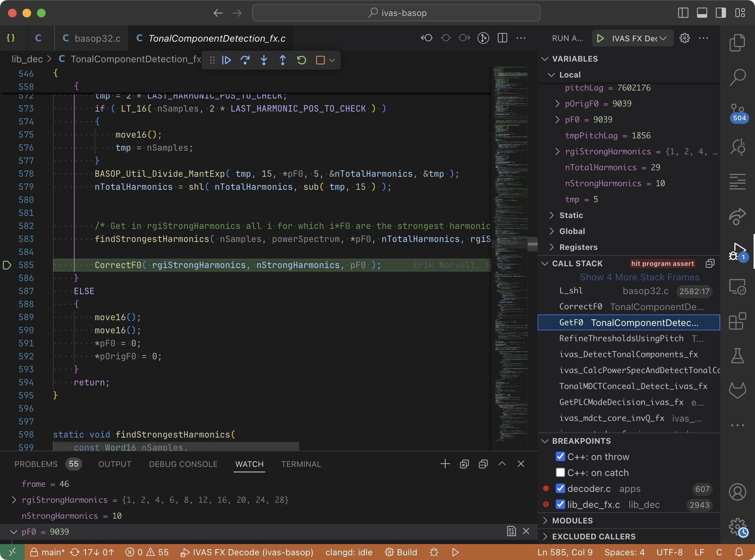Image resolution: width=755 pixels, height=560 pixels.
Task: Click the Step Over debug icon
Action: (x=245, y=60)
